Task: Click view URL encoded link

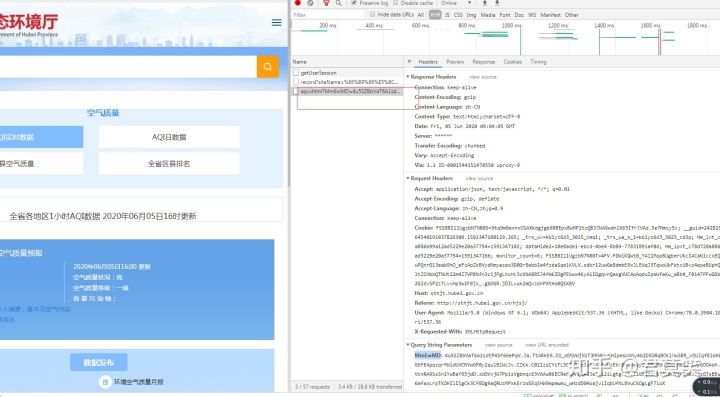Action: (x=547, y=345)
